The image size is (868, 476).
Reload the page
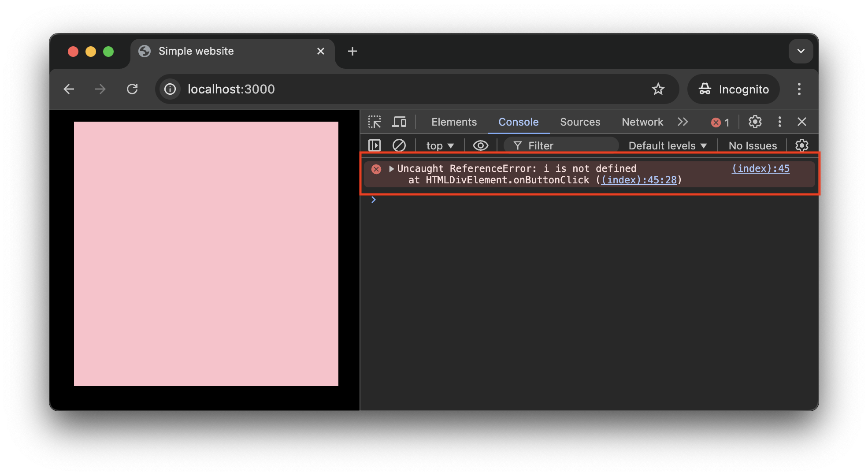coord(132,89)
